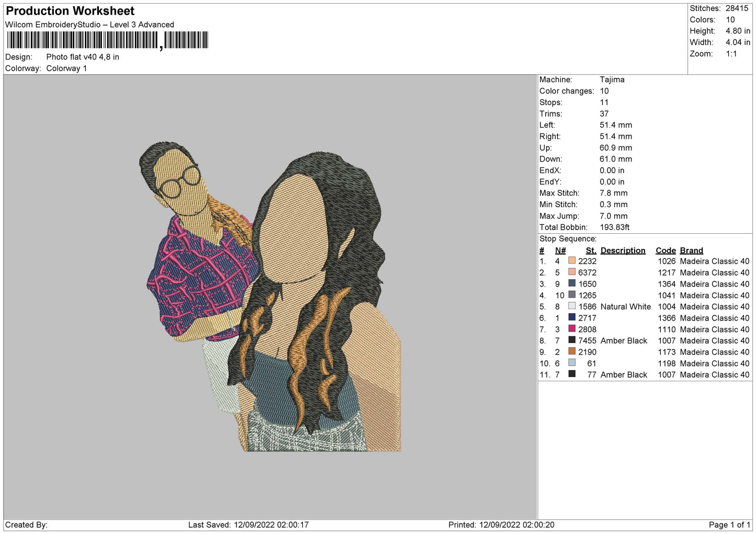Click the Amber Black swatch with 7455 stitches

click(572, 340)
